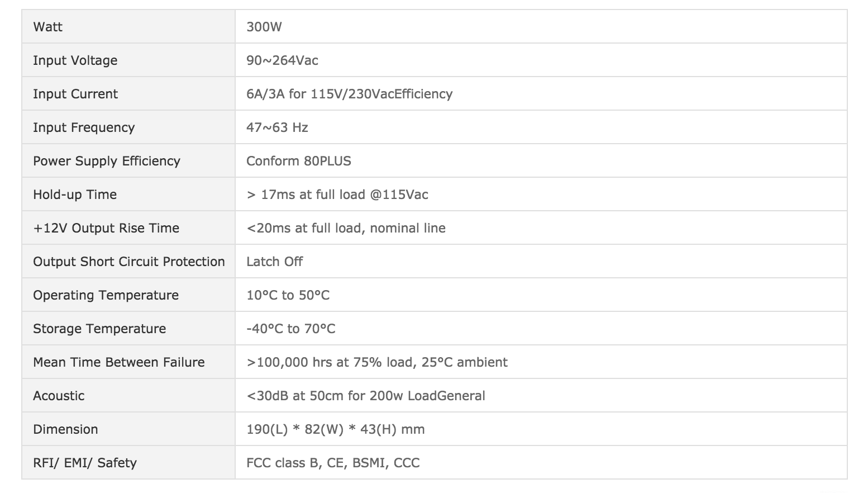868x493 pixels.
Task: Click the Latch Off value
Action: (274, 262)
